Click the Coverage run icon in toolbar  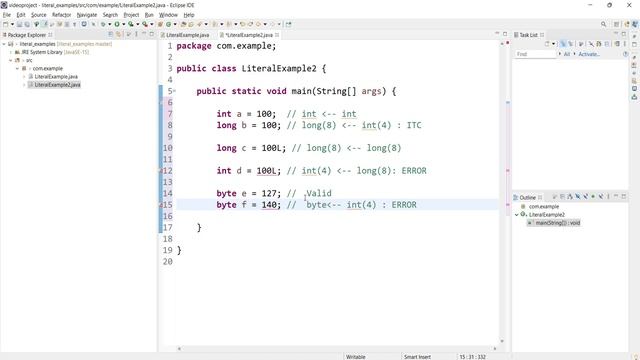pos(131,24)
